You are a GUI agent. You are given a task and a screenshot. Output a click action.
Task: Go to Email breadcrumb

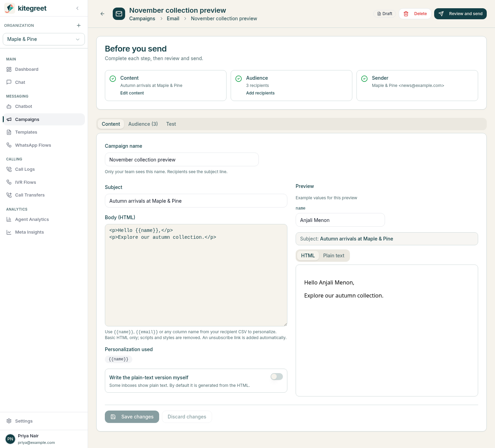pos(173,19)
